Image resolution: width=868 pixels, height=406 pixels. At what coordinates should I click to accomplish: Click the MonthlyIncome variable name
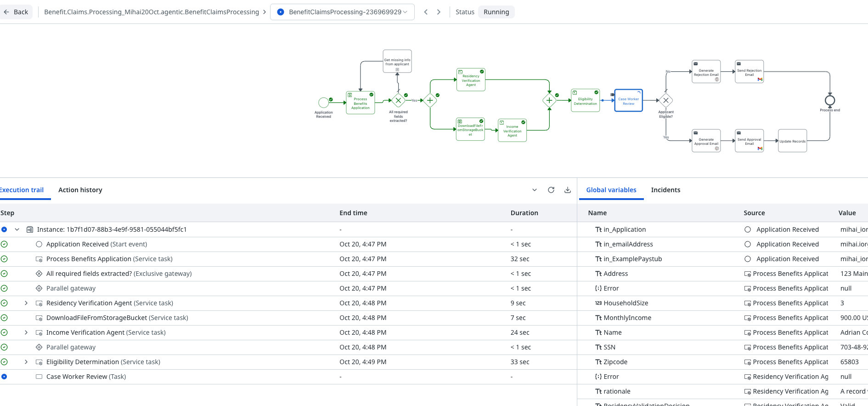coord(627,318)
